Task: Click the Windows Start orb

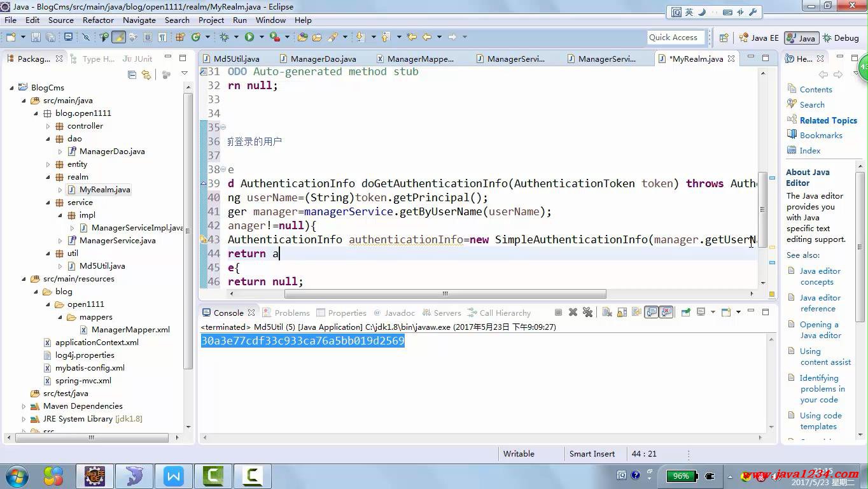Action: (17, 476)
